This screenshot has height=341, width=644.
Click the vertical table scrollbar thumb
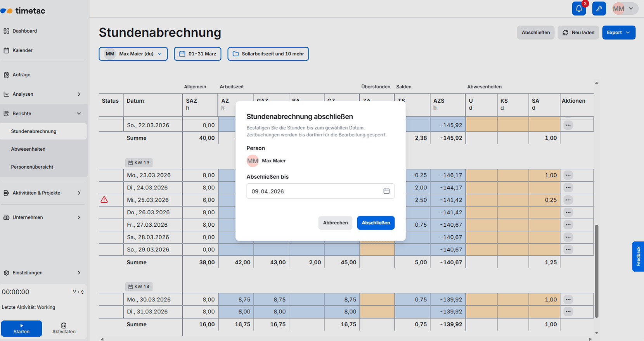pyautogui.click(x=597, y=270)
